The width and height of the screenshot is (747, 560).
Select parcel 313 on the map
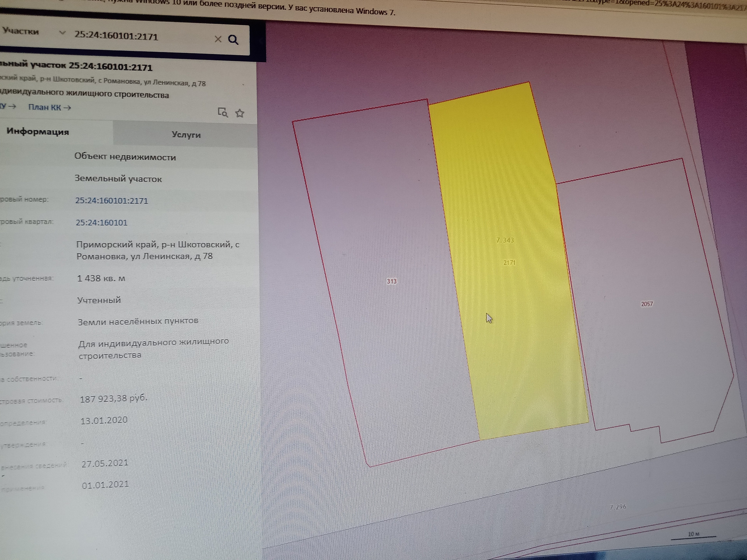pyautogui.click(x=391, y=281)
